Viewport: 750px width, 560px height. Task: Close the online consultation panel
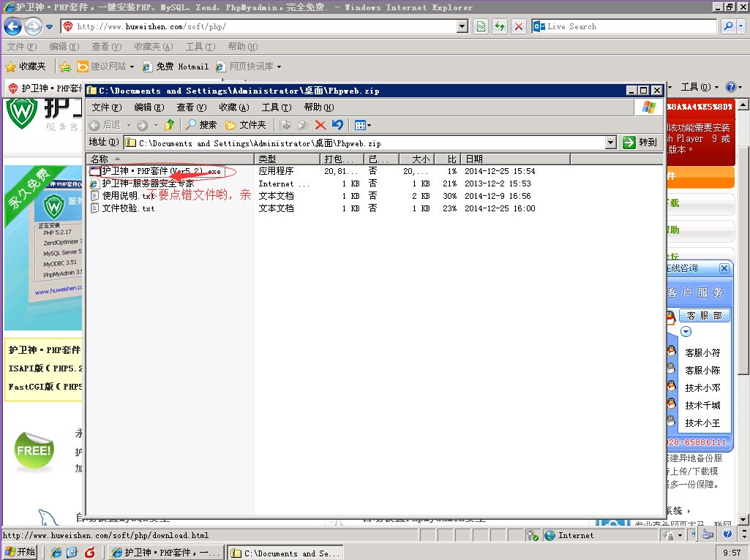click(x=724, y=268)
